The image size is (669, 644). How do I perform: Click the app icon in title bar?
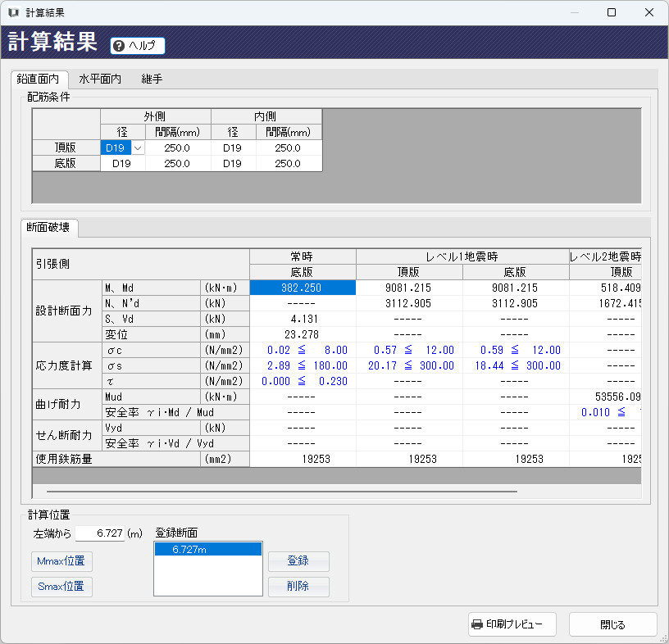tap(14, 12)
